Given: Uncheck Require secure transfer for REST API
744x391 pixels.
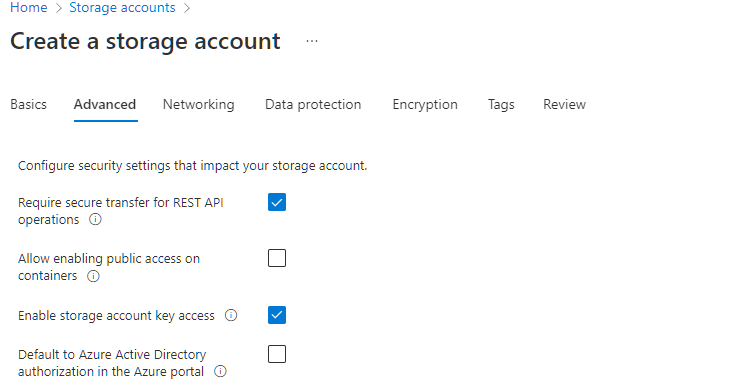Looking at the screenshot, I should tap(277, 202).
